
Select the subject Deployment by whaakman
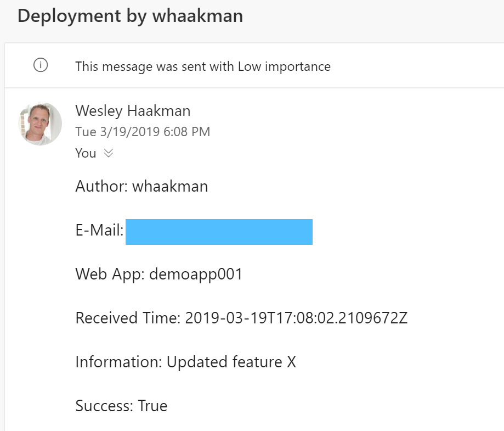click(130, 16)
